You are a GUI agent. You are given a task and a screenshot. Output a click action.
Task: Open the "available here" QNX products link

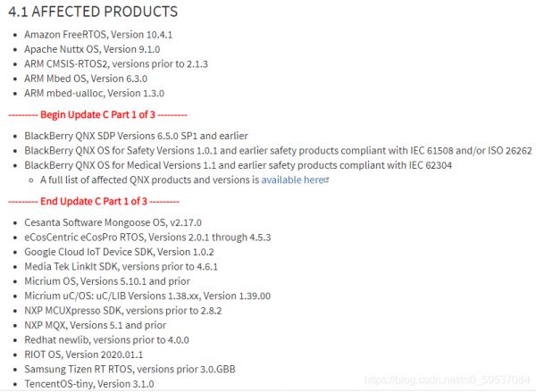click(292, 179)
